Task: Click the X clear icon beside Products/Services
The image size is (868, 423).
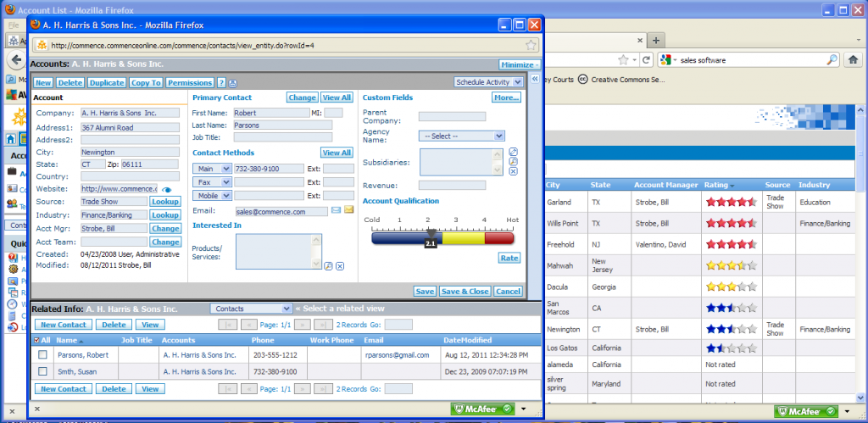Action: click(340, 266)
